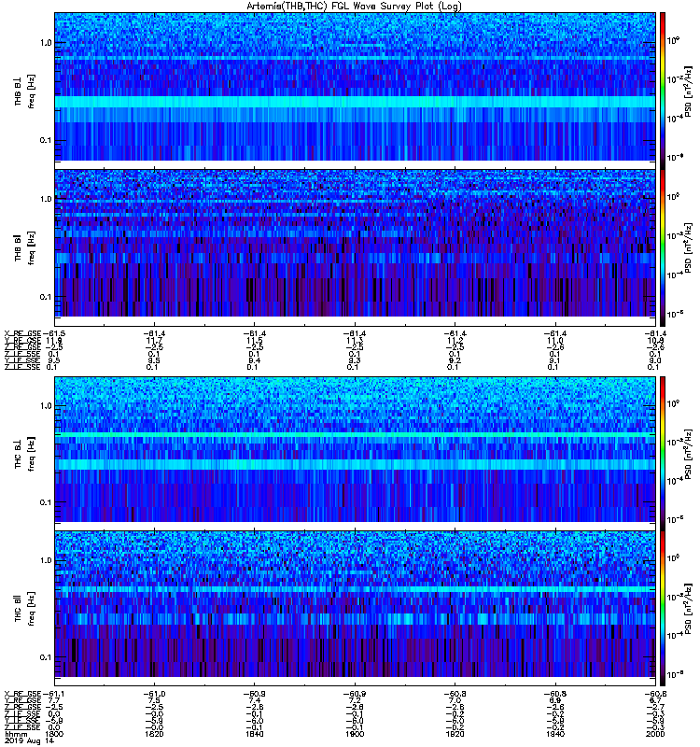
Task: Click the '6.9' Y_RE_GSE value under THC panels
Action: pos(555,701)
